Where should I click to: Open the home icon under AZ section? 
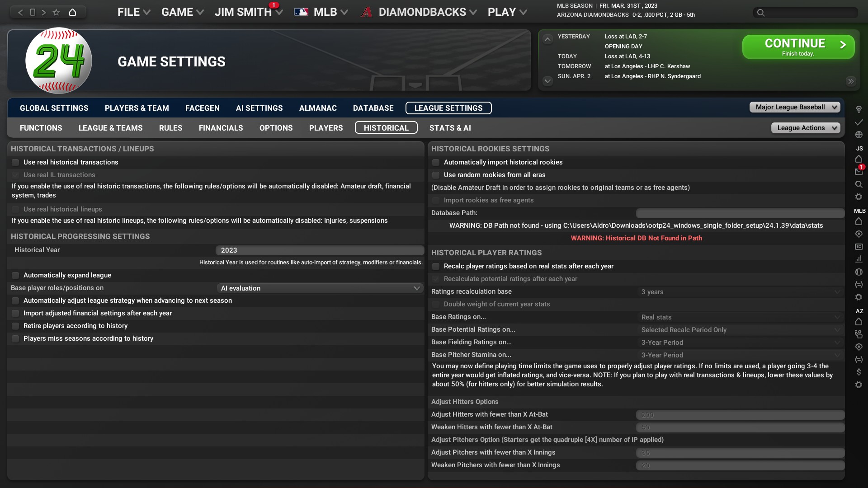pyautogui.click(x=859, y=322)
